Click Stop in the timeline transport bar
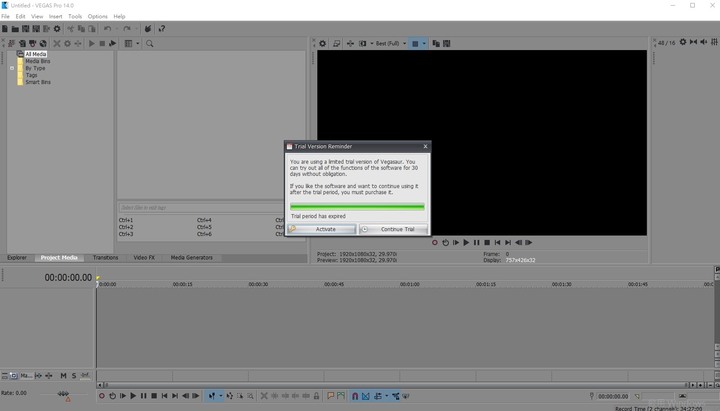720x411 pixels. coord(154,396)
